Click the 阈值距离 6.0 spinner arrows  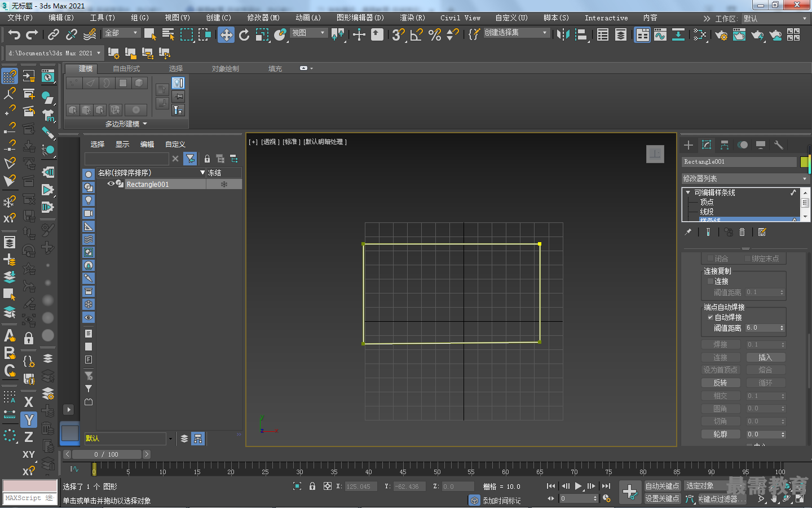(x=782, y=328)
